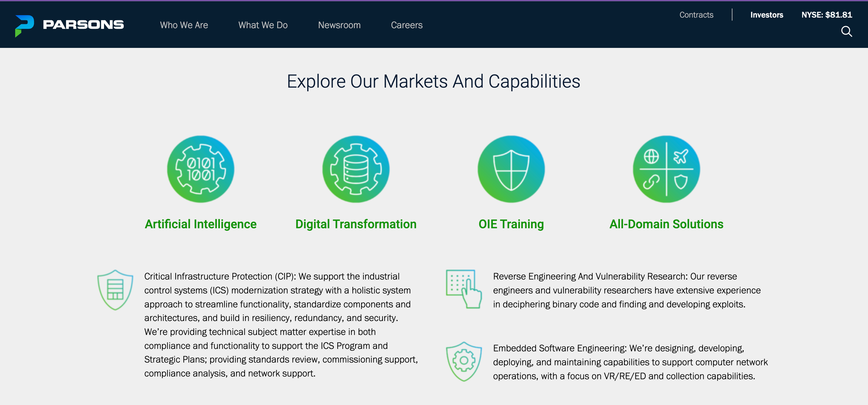Open the OIE Training heading link
Viewport: 868px width, 405px height.
[511, 224]
